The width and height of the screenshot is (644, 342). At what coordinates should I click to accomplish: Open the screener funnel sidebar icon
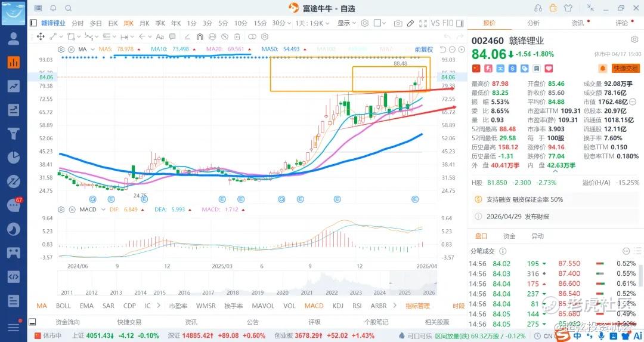pyautogui.click(x=14, y=134)
